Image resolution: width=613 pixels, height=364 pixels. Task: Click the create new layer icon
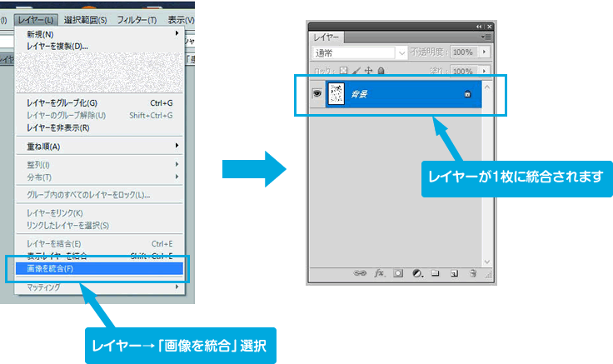tap(453, 272)
